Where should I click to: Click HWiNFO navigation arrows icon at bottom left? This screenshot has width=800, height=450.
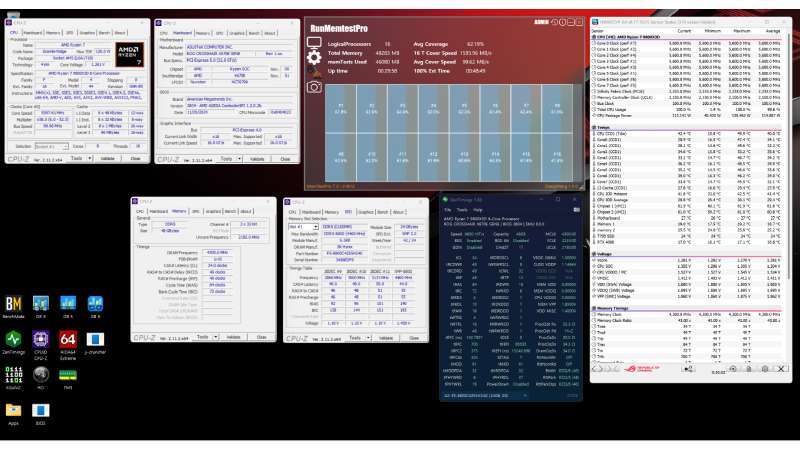pos(597,368)
